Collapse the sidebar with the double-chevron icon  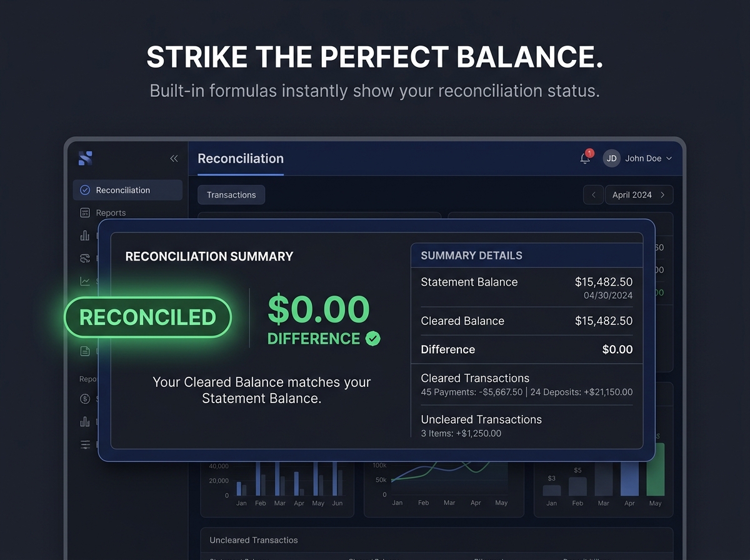tap(174, 159)
